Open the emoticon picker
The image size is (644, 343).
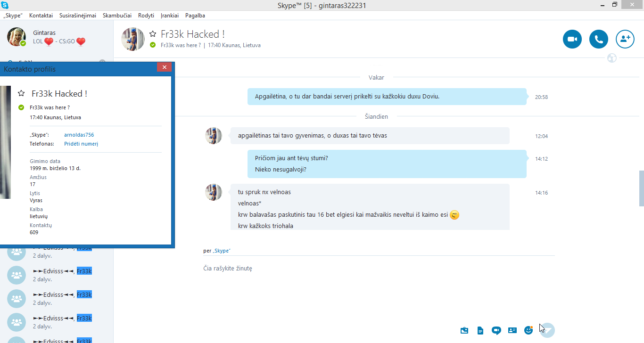point(528,330)
